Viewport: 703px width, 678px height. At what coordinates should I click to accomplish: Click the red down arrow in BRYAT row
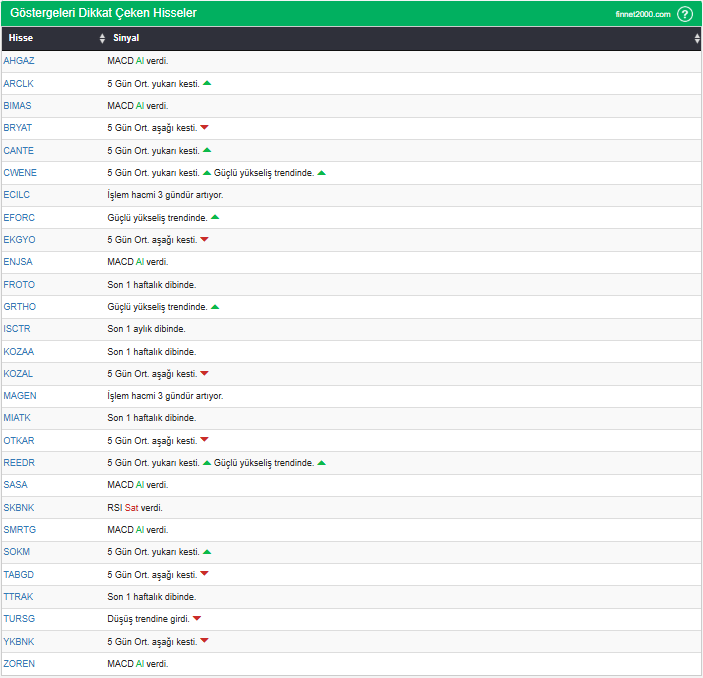coord(204,127)
